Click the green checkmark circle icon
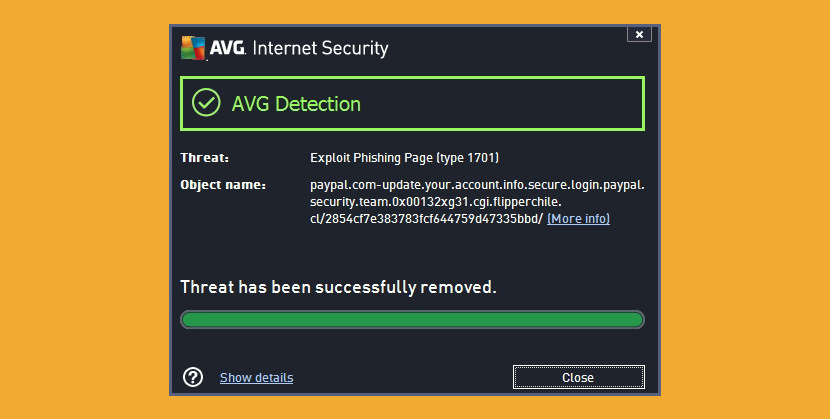 (206, 103)
